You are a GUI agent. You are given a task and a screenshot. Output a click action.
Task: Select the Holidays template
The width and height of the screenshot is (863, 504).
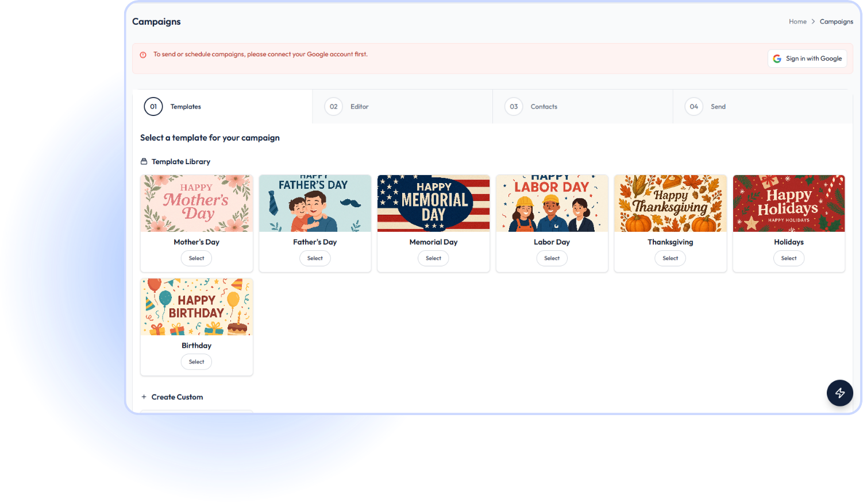pos(789,258)
